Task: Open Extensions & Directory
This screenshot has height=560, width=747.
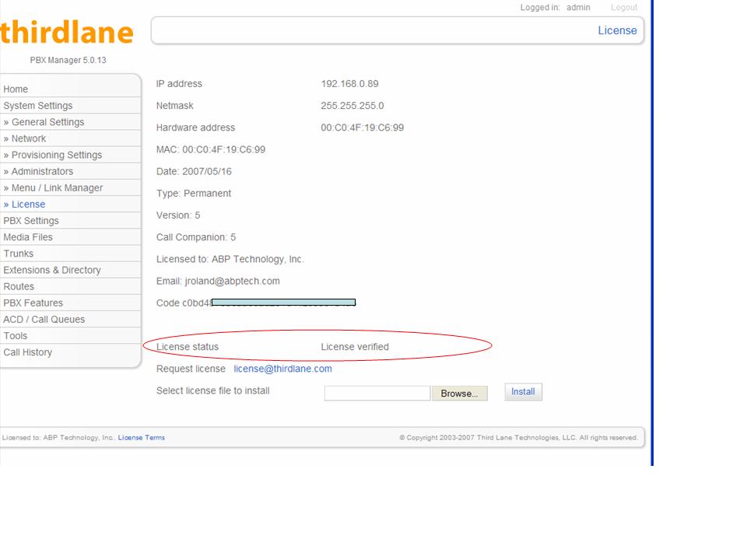Action: pyautogui.click(x=52, y=270)
